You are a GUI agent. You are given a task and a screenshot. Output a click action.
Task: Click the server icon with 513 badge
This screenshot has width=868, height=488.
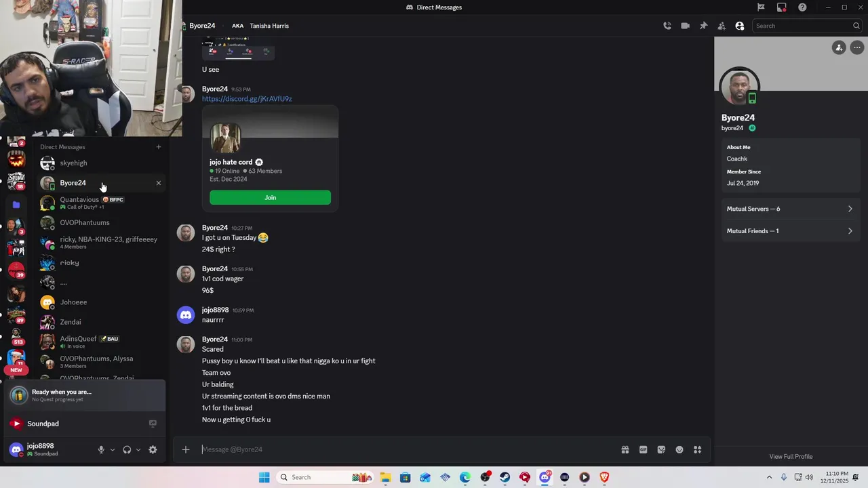(17, 335)
